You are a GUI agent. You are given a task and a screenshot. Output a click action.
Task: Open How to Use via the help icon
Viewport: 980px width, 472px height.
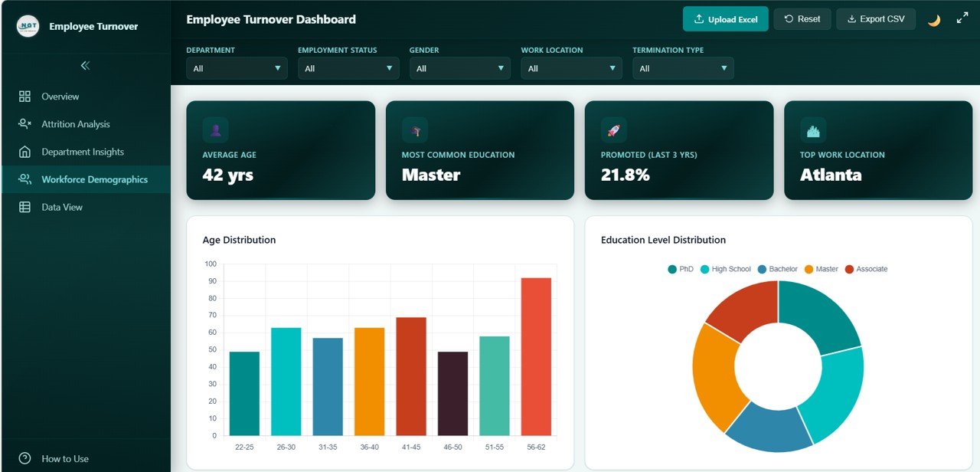pos(24,459)
